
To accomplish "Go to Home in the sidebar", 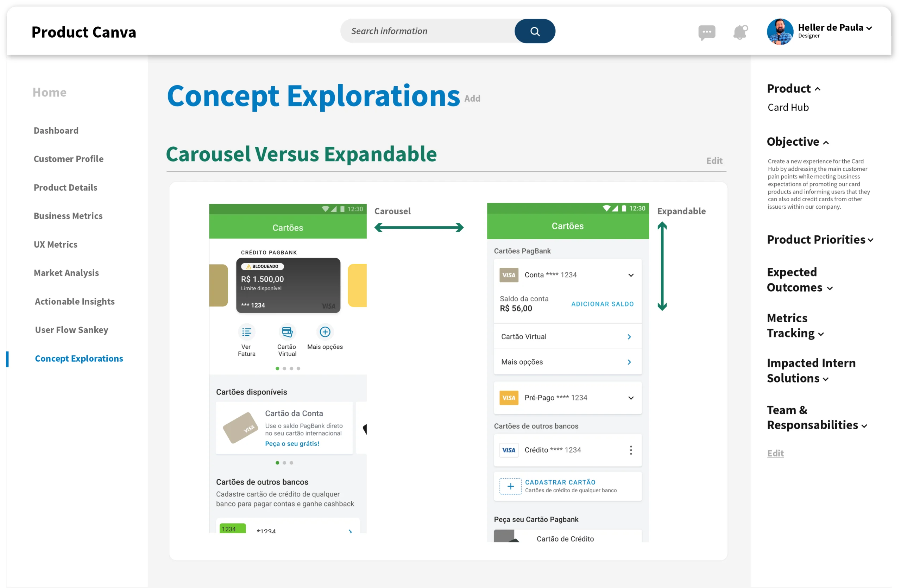I will point(50,92).
